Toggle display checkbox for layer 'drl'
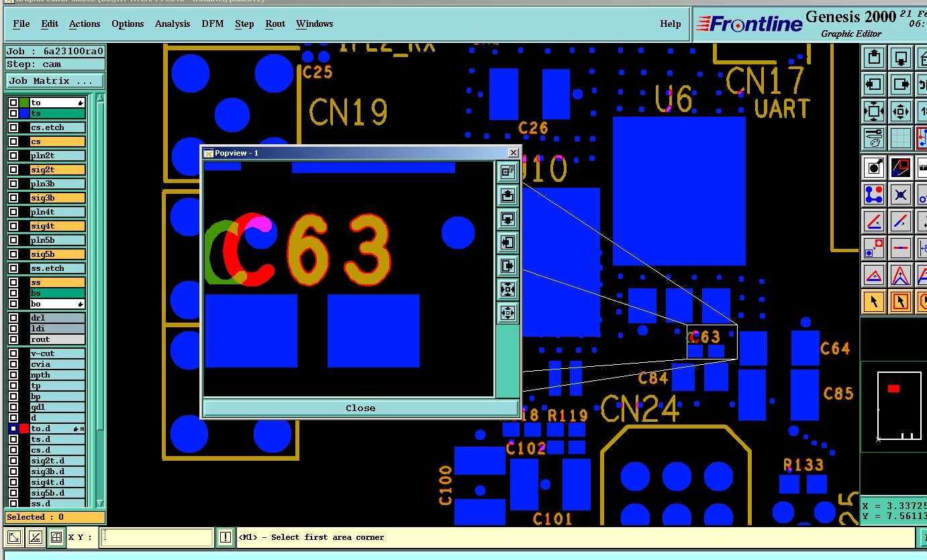The width and height of the screenshot is (927, 560). pyautogui.click(x=13, y=318)
